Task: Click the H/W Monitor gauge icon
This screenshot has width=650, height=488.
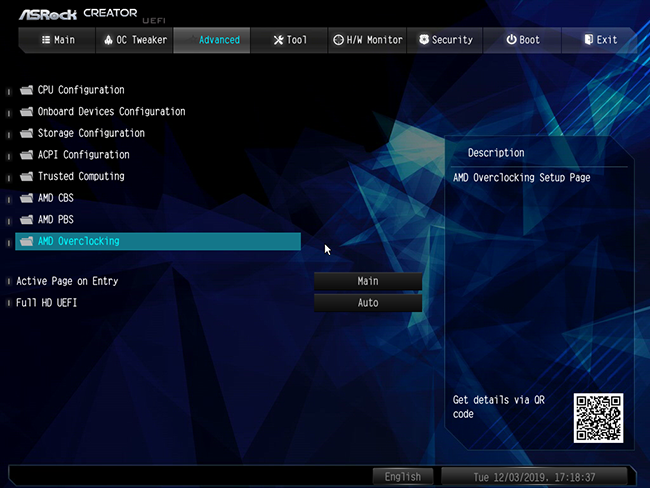Action: click(339, 40)
